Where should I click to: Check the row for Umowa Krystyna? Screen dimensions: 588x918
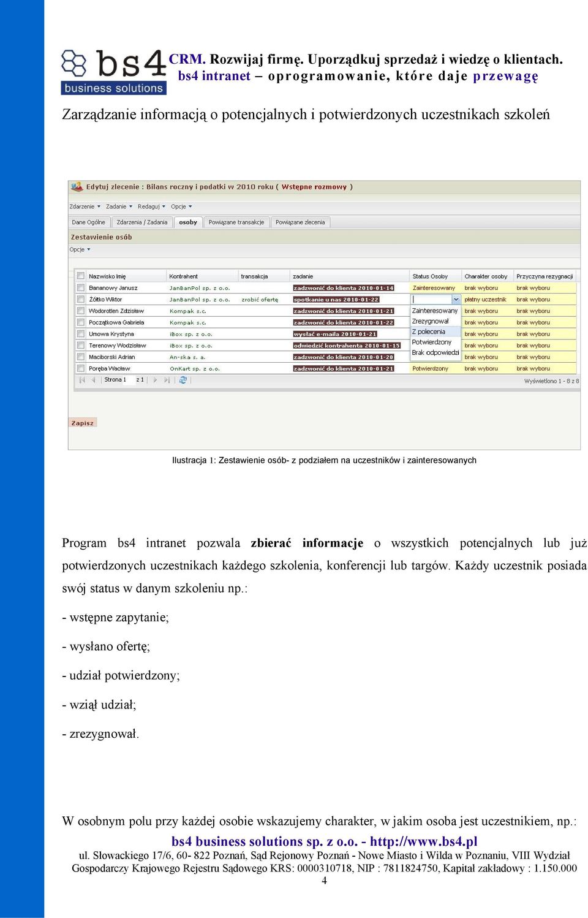[x=80, y=334]
